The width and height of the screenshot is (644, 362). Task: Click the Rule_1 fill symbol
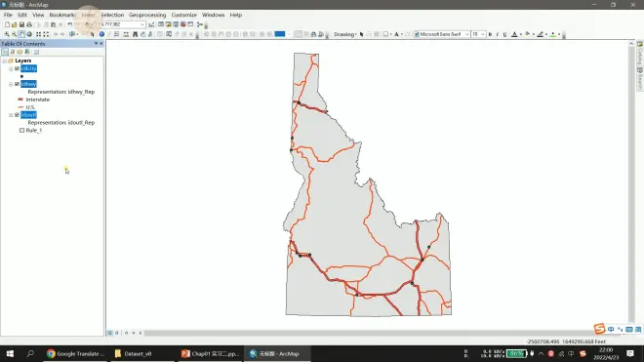(x=21, y=130)
